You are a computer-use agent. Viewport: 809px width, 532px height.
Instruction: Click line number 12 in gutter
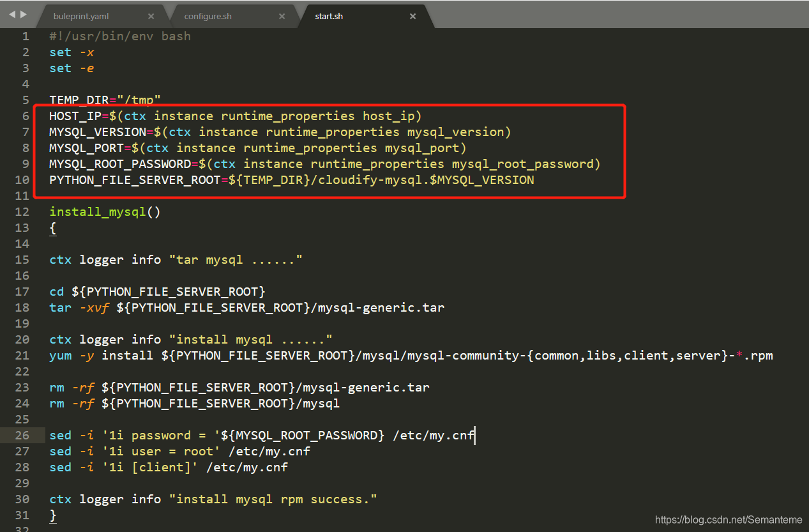click(22, 212)
